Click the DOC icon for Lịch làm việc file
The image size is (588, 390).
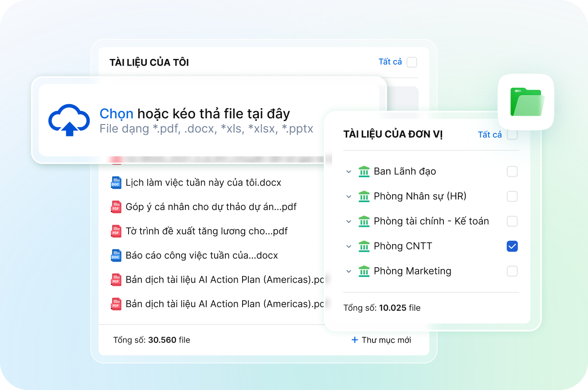(116, 183)
